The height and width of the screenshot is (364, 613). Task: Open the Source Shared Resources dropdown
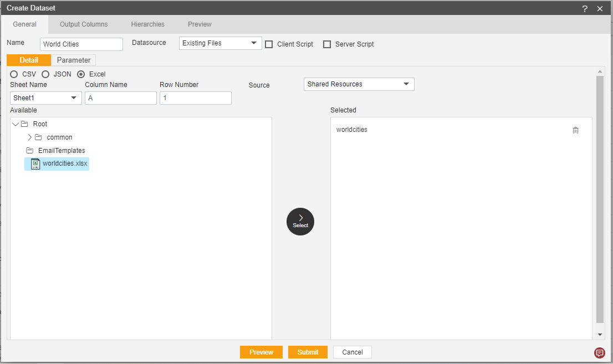click(x=359, y=84)
